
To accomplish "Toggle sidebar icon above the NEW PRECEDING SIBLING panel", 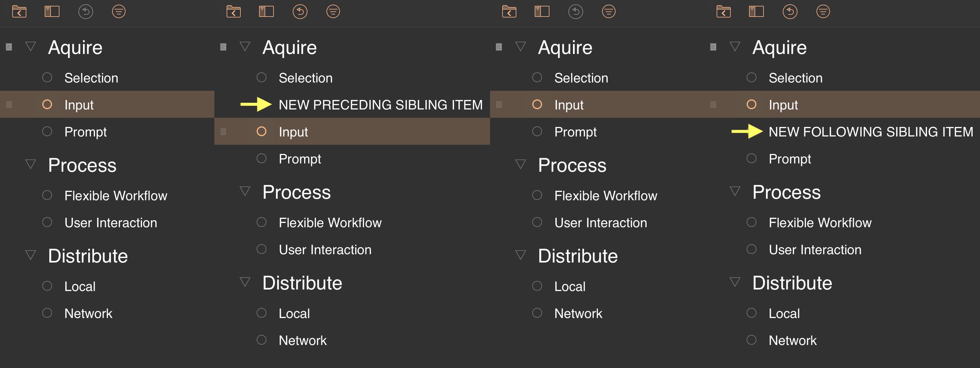I will (x=266, y=11).
